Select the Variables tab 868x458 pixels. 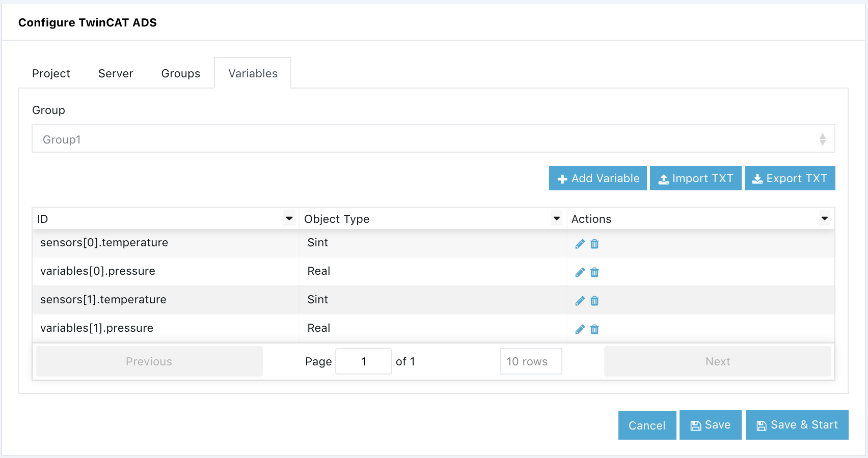point(253,73)
